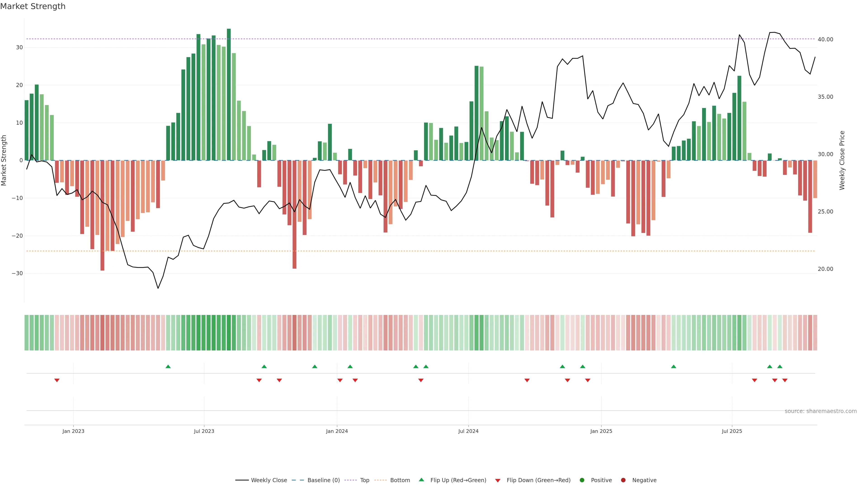Viewport: 868px width, 488px height.
Task: Click the Flip Up green triangle legend icon
Action: (x=421, y=480)
